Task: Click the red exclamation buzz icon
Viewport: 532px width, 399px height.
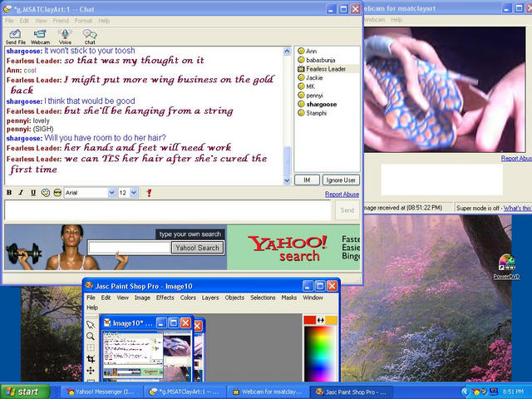Action: (149, 193)
